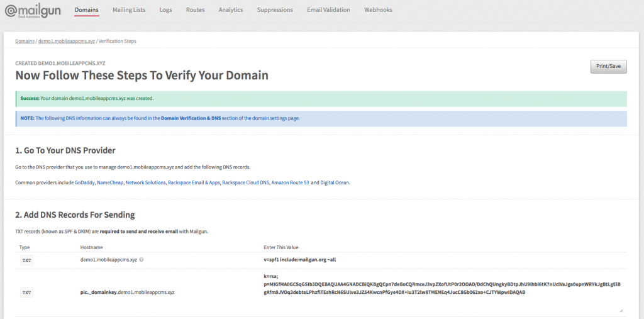
Task: Open the Amazon Route 53 link
Action: [x=291, y=182]
